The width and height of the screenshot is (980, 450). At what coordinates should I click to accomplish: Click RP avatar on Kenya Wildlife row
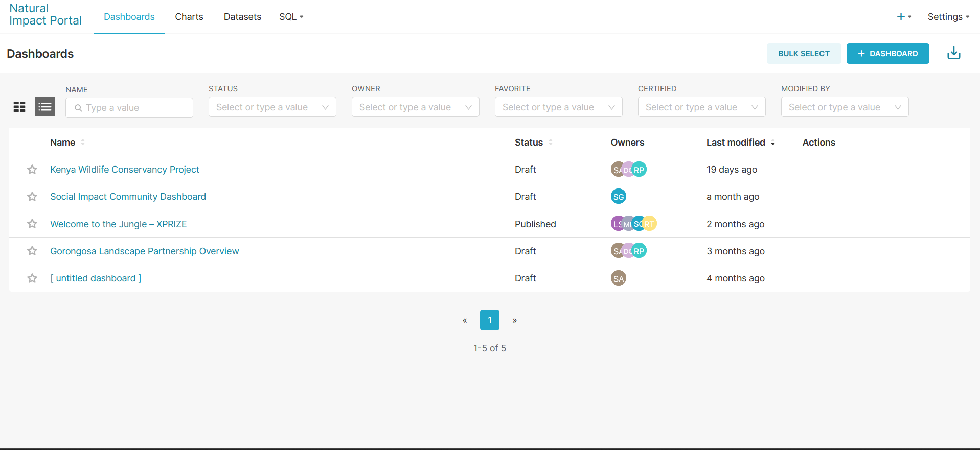tap(639, 170)
